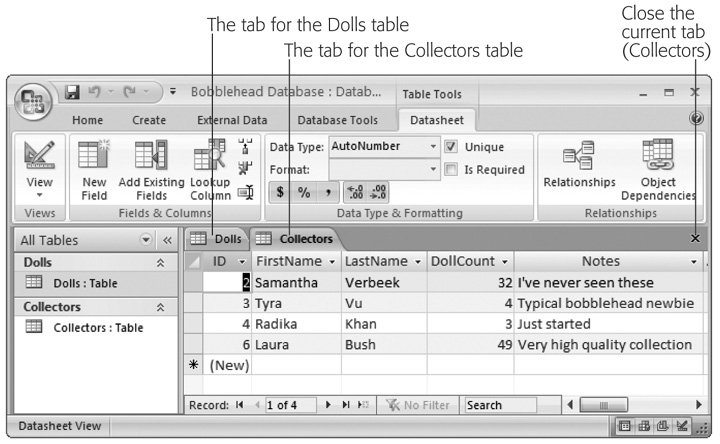Screen dimensions: 720x444
Task: Open the All Tables navigation dropdown
Action: tap(146, 240)
